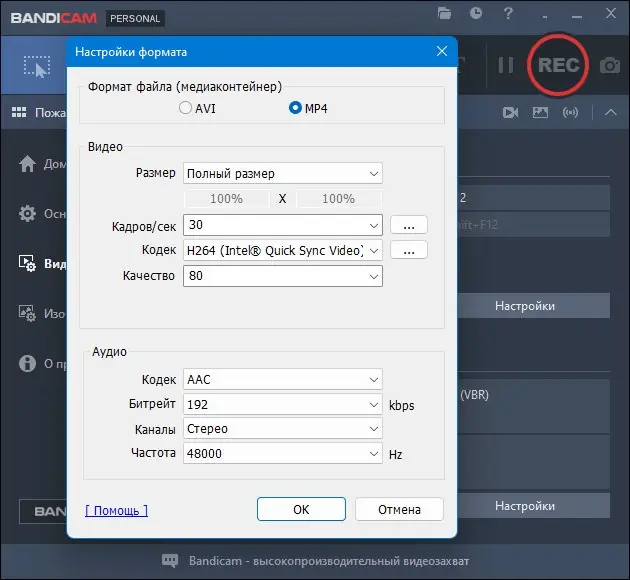This screenshot has width=630, height=580.
Task: Open the output folder icon in title bar
Action: [x=444, y=14]
